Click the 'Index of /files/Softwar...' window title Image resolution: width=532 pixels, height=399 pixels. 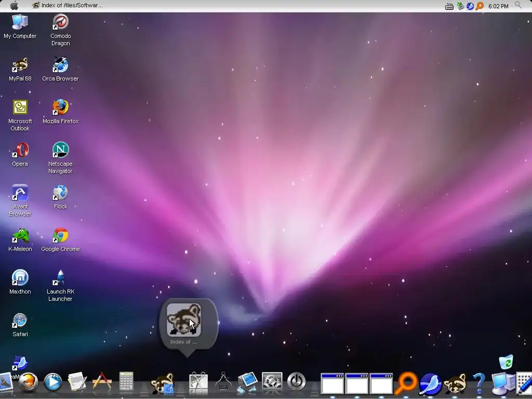coord(72,5)
